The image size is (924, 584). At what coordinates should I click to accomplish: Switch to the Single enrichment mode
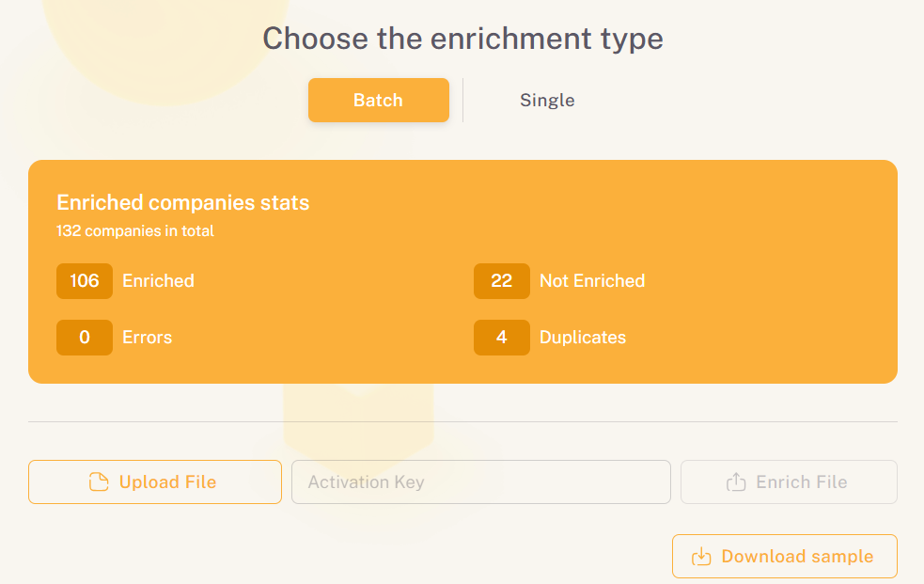[x=547, y=100]
